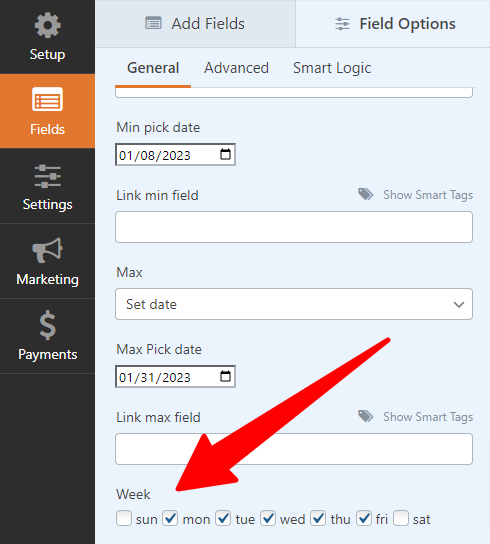Select the Fields panel icon
Viewport: 490px width, 544px height.
click(x=48, y=99)
